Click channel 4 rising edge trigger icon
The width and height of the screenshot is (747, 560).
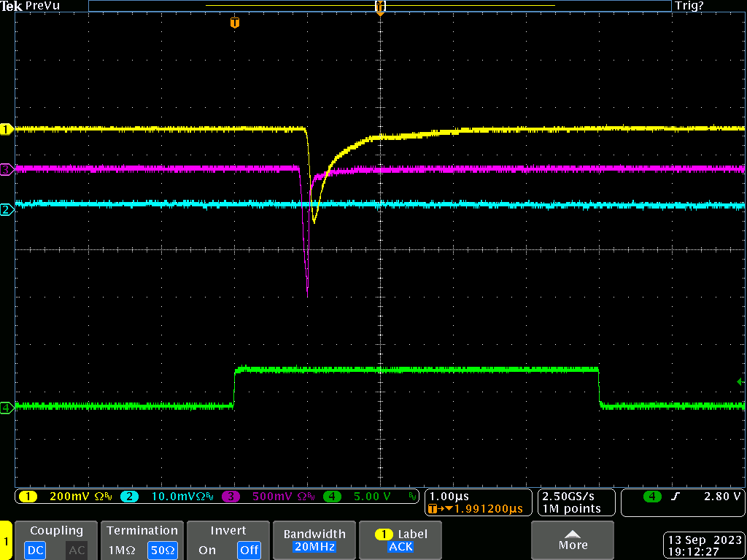pos(675,497)
